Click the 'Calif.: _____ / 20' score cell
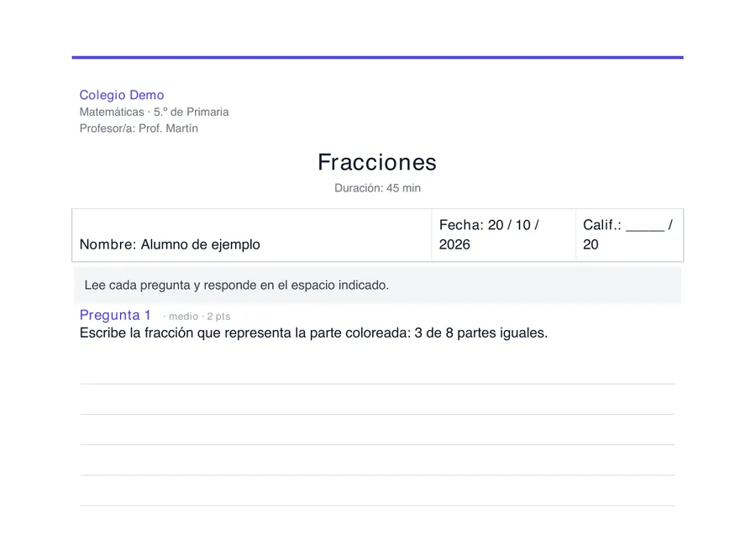Screen dimensions: 756x534 click(629, 235)
